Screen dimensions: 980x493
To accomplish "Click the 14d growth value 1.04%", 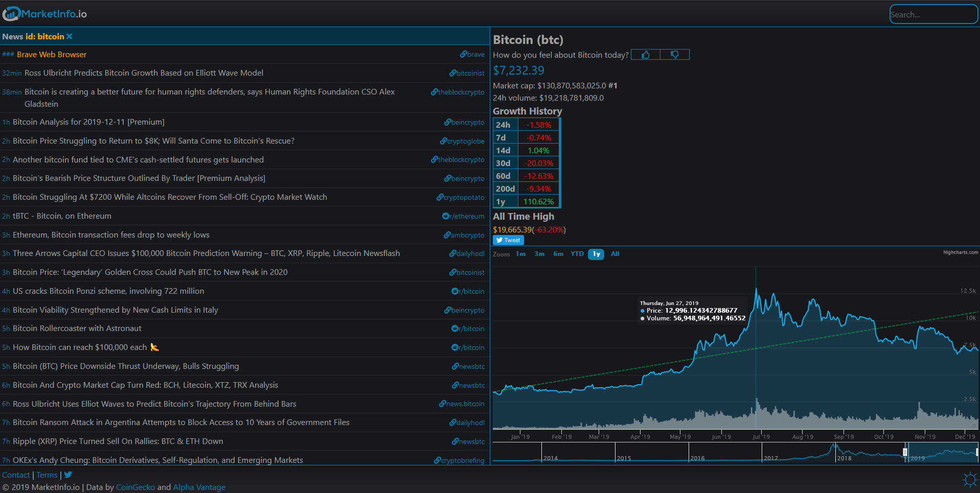I will pos(539,151).
